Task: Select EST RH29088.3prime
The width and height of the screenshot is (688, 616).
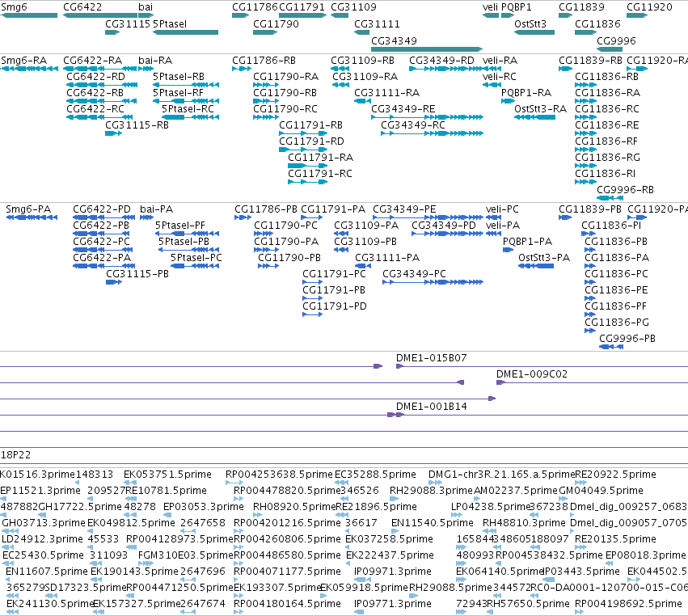Action: [432, 491]
